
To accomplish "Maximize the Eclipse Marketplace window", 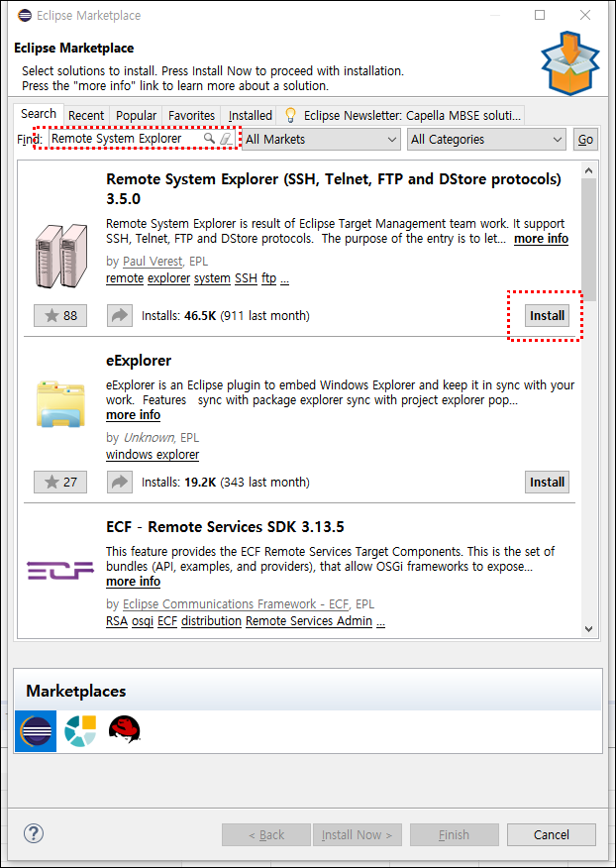I will pyautogui.click(x=540, y=15).
